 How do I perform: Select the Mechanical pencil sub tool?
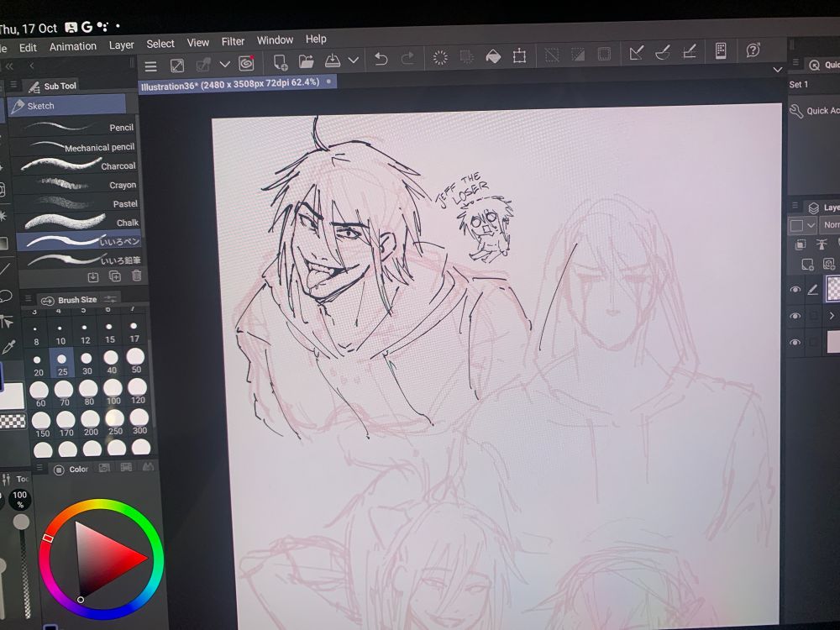click(73, 146)
